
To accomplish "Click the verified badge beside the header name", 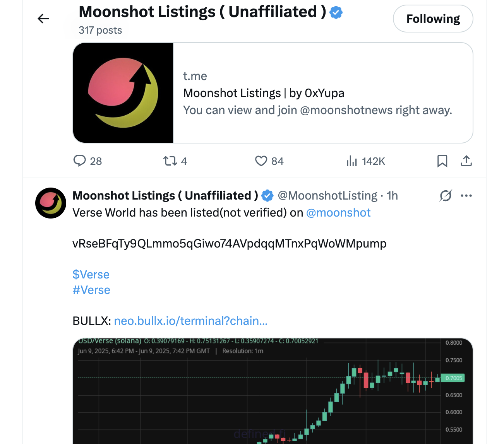I will [x=336, y=12].
